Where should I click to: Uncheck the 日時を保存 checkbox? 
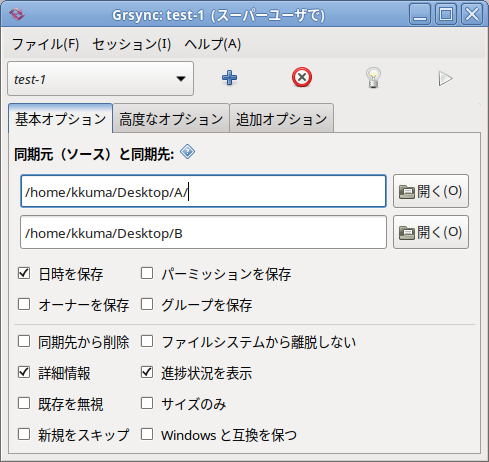coord(24,273)
